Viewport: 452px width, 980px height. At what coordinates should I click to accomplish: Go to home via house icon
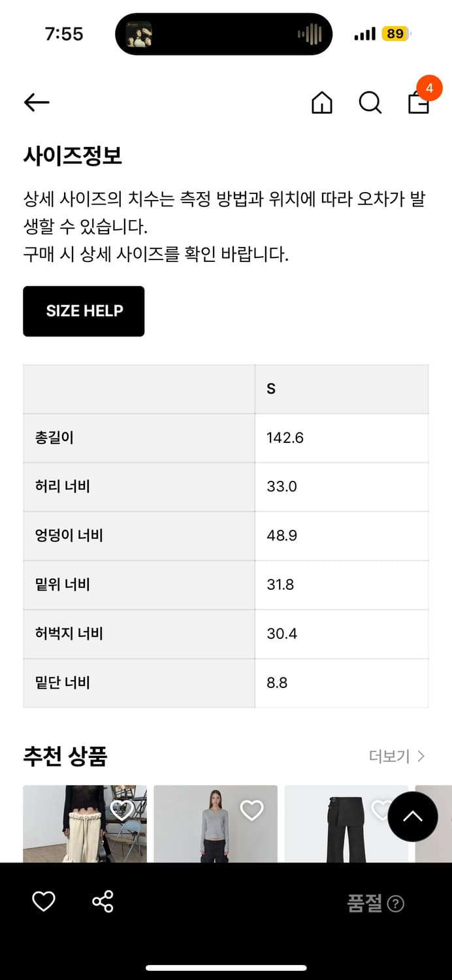click(x=321, y=103)
